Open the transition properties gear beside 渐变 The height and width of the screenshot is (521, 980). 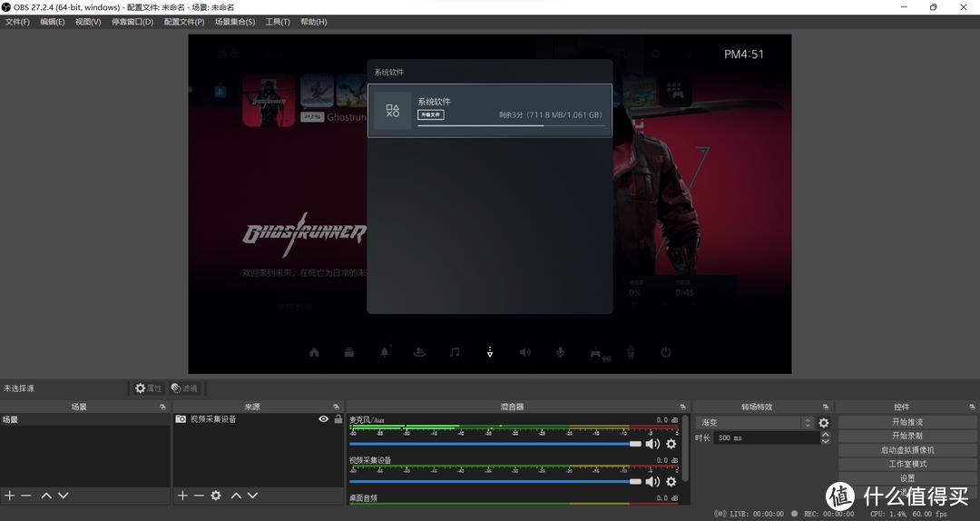[x=824, y=423]
